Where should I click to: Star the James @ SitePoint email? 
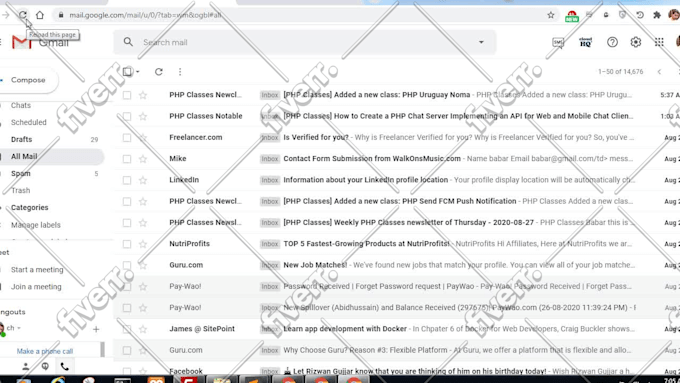pos(143,329)
